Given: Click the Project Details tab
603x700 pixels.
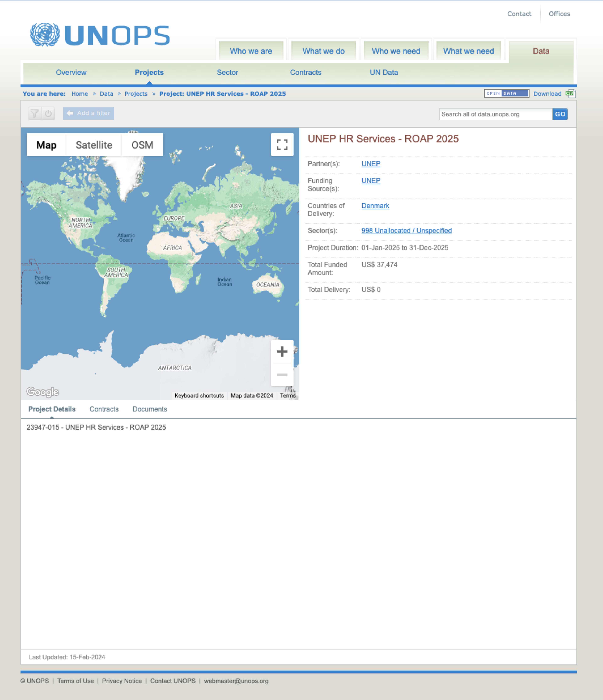Looking at the screenshot, I should (x=52, y=409).
